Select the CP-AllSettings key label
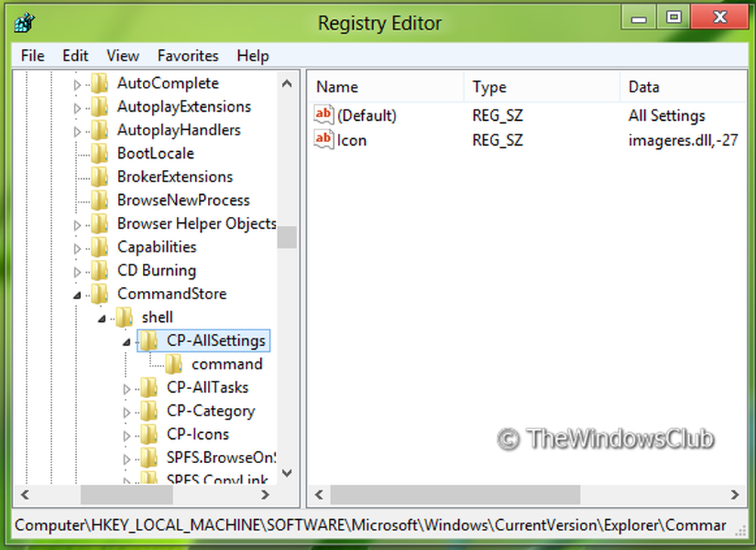 coord(216,341)
